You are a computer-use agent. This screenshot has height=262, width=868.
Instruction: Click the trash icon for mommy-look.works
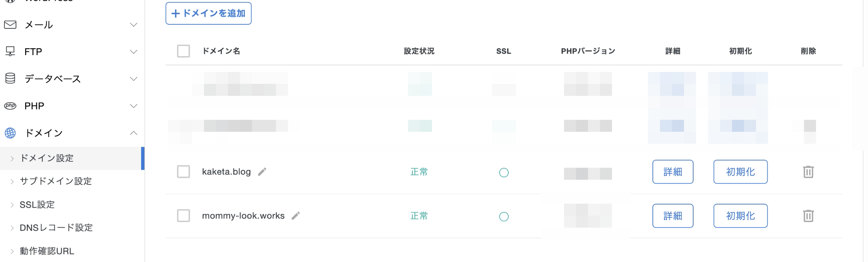click(808, 216)
